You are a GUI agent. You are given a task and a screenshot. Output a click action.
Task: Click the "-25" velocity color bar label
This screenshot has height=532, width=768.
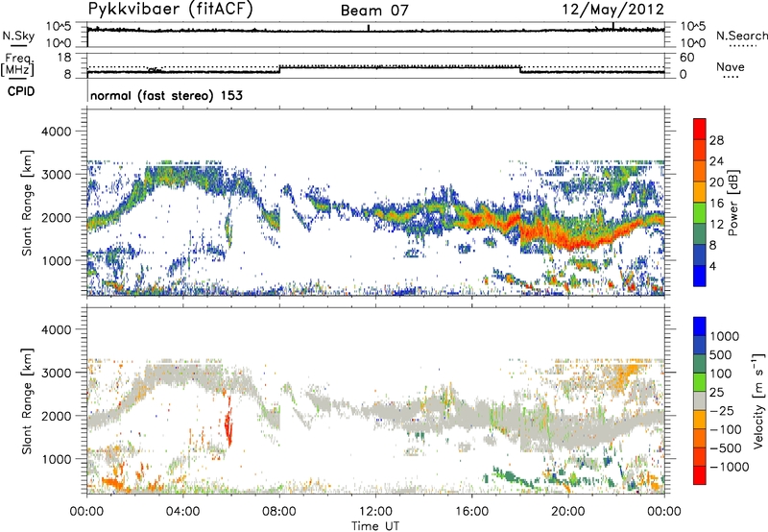[722, 411]
